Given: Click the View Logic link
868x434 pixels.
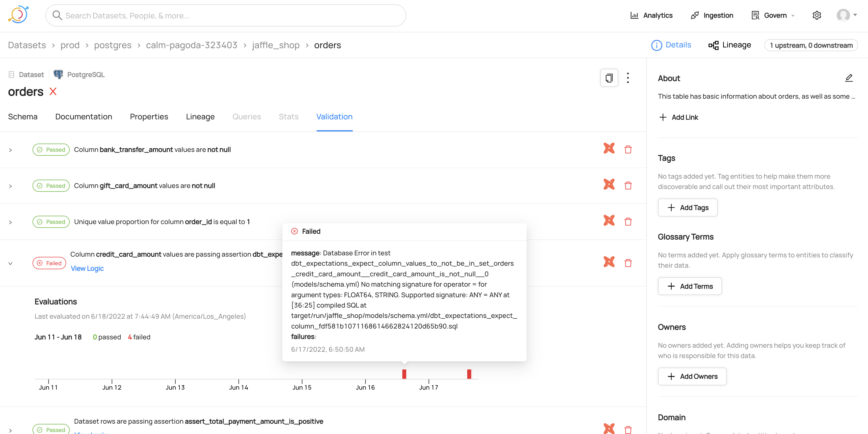Looking at the screenshot, I should [87, 268].
